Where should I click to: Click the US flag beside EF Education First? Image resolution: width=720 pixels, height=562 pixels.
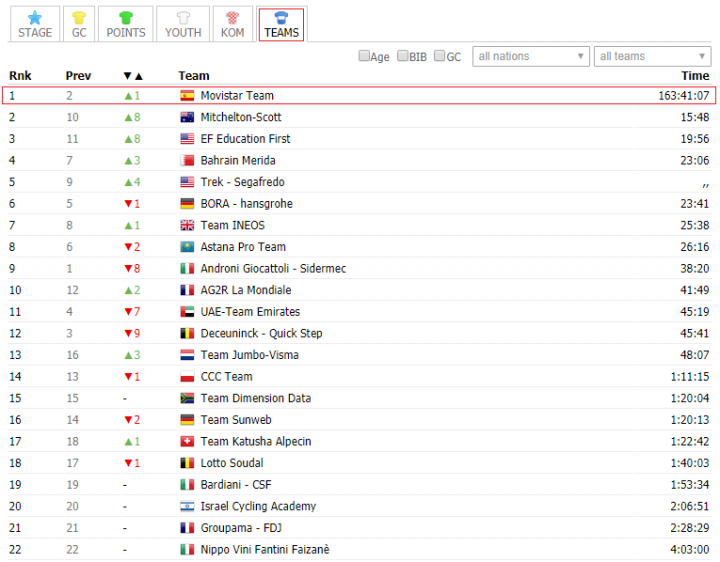(187, 139)
